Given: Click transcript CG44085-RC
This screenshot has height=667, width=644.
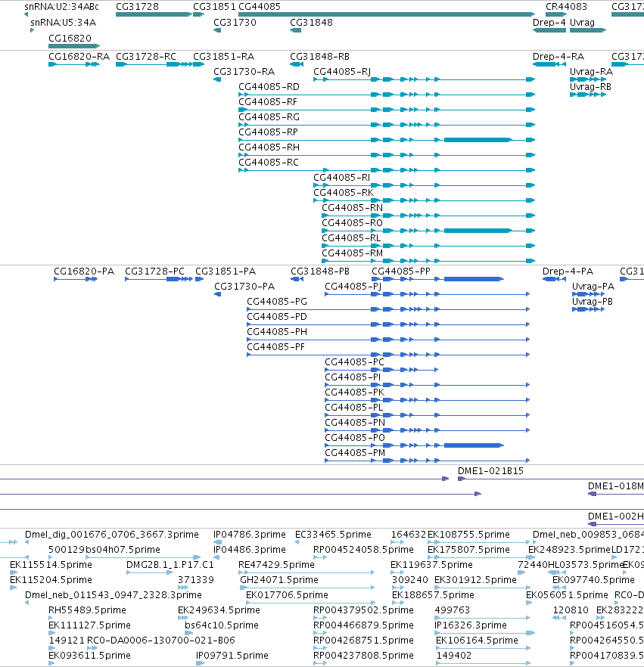Looking at the screenshot, I should point(387,170).
